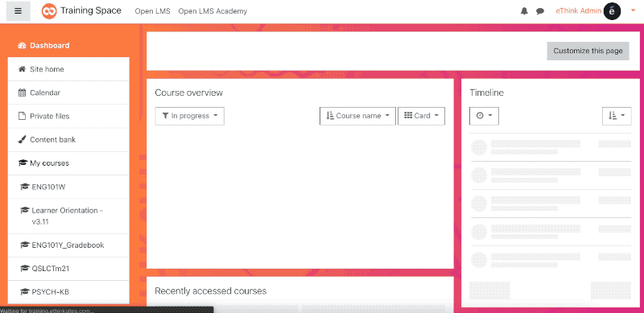The height and width of the screenshot is (313, 644).
Task: Open the messages chat bubble icon
Action: tap(540, 11)
